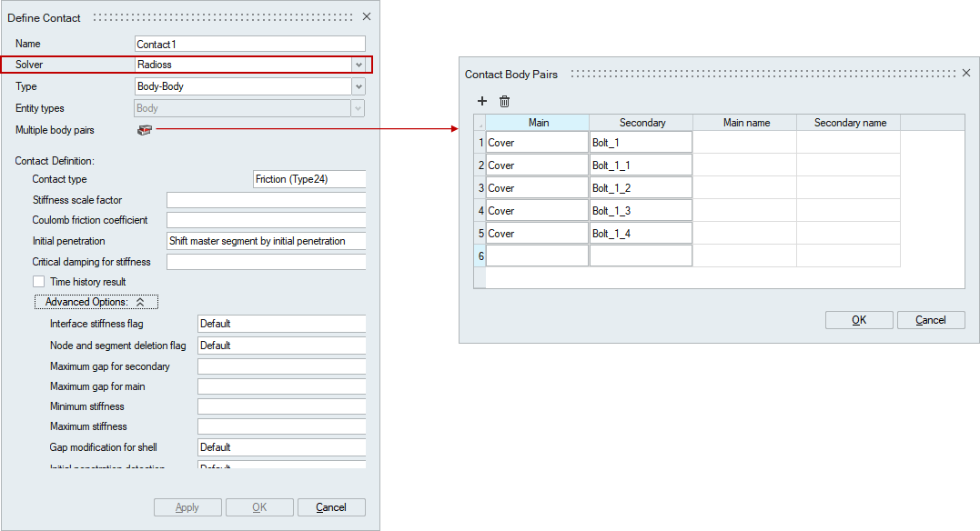The image size is (980, 531).
Task: Cancel the Define Contact dialog
Action: [331, 507]
